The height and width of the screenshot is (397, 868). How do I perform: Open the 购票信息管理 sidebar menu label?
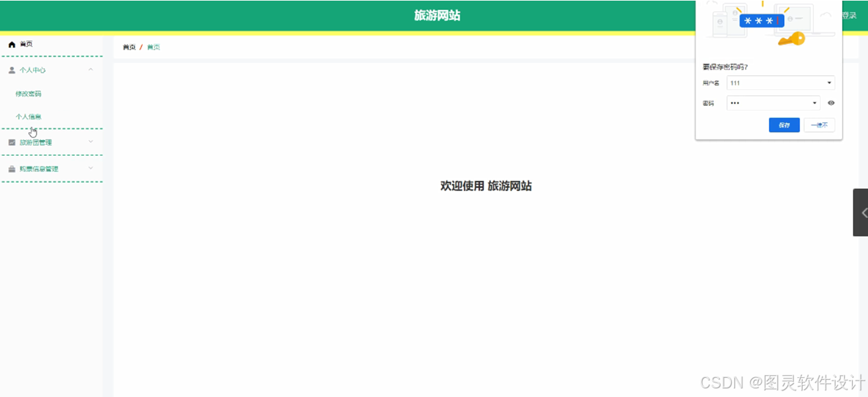coord(39,168)
